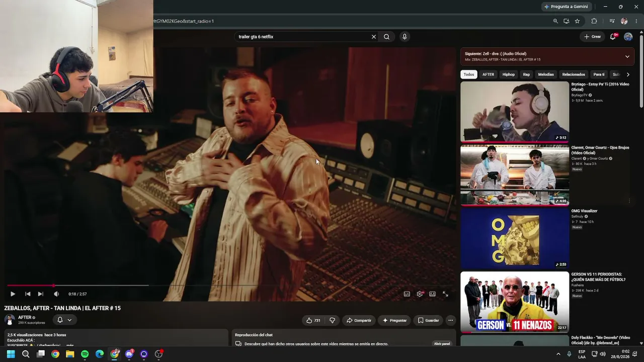This screenshot has height=362, width=644.
Task: Enter fullscreen on the video player
Action: [x=445, y=294]
